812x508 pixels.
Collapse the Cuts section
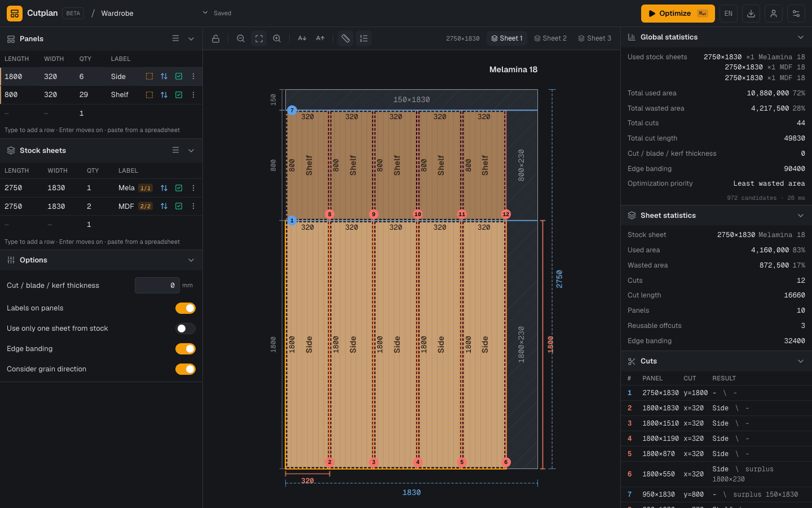point(801,361)
